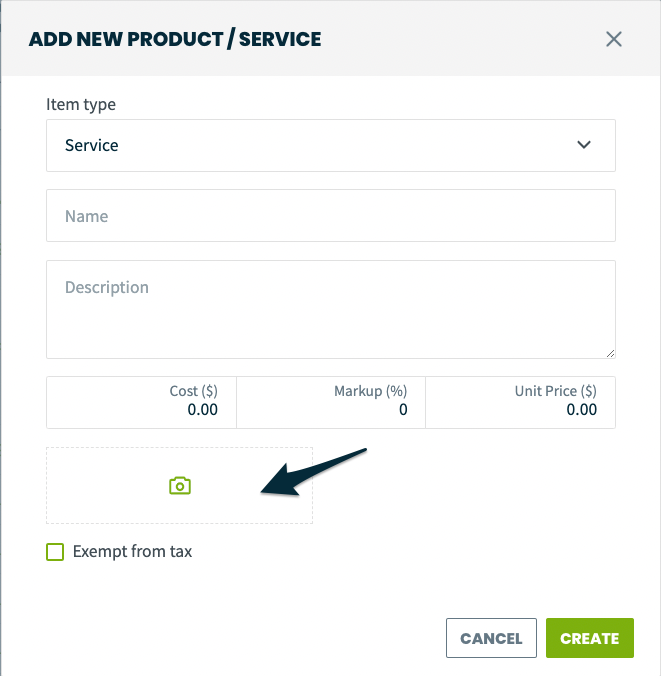
Task: Click the green Create button
Action: (x=589, y=638)
